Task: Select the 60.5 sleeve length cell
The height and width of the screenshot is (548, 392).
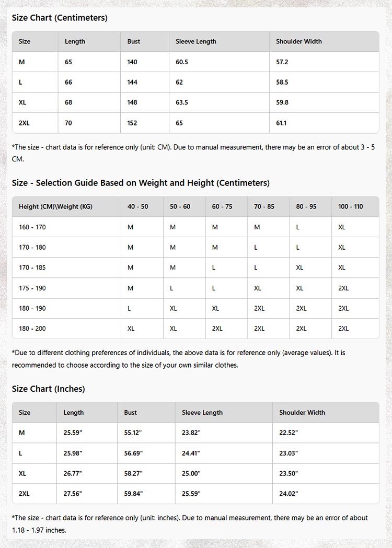Action: (182, 62)
